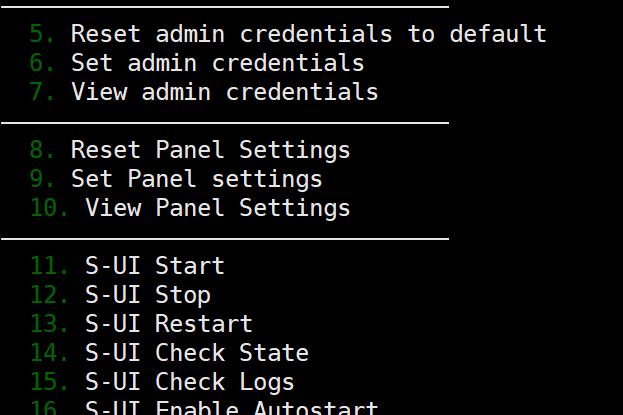Image resolution: width=623 pixels, height=415 pixels.
Task: Select 'Reset admin credentials to default' option
Action: click(x=308, y=34)
